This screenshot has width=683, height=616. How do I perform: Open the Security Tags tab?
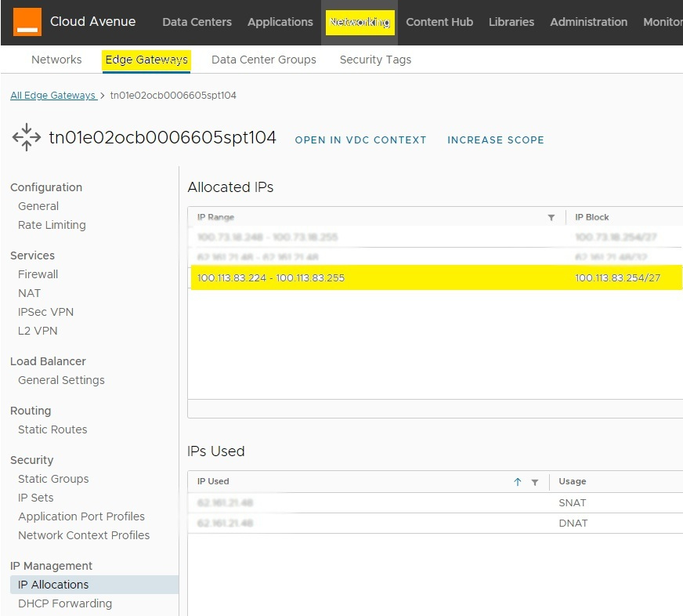click(375, 60)
